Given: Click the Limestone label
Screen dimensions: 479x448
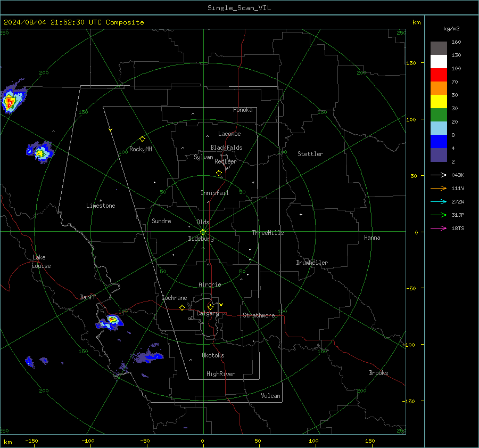Looking at the screenshot, I should coord(101,206).
